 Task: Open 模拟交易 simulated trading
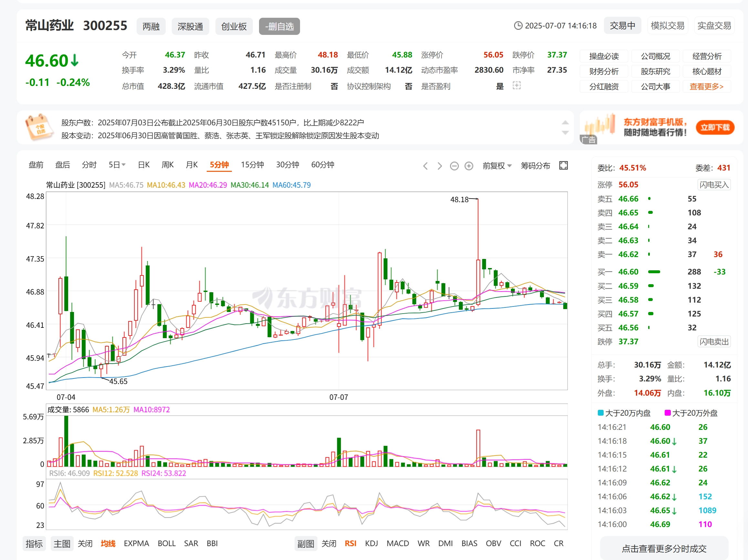668,26
